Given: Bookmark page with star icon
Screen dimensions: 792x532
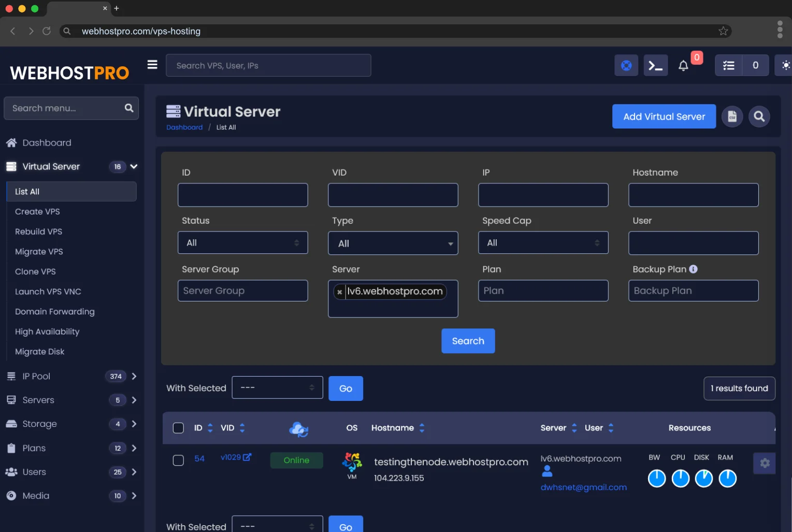Looking at the screenshot, I should [723, 31].
